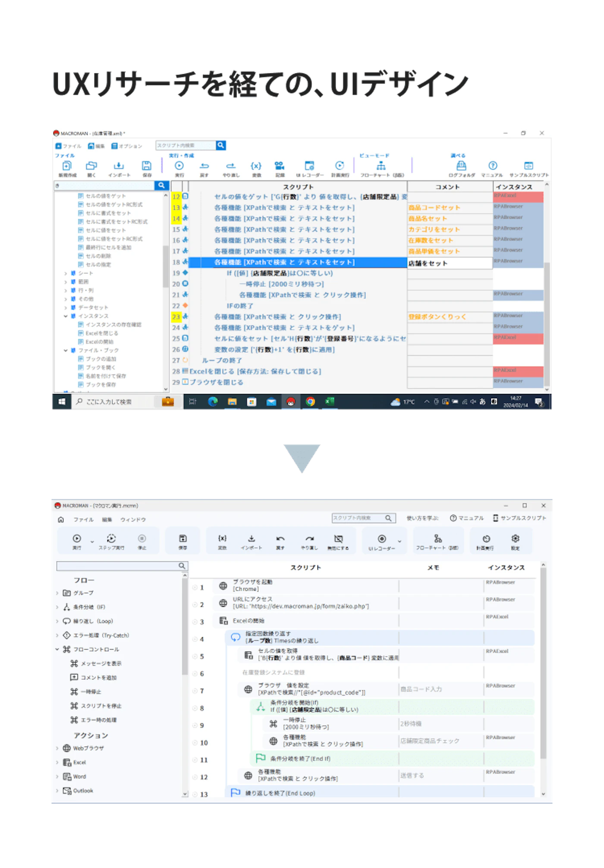Open オプション menu in upper window

coord(127,146)
